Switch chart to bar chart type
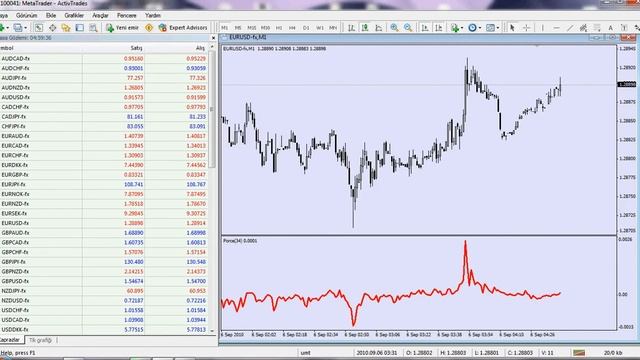 [x=351, y=28]
